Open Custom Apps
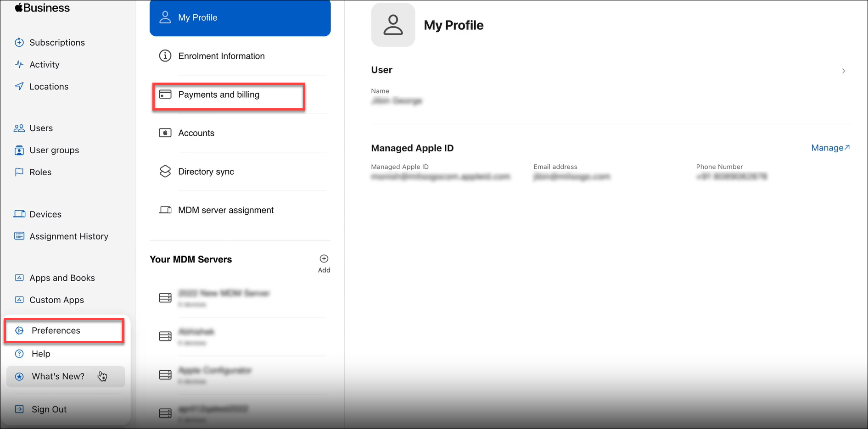This screenshot has width=868, height=429. pos(57,300)
